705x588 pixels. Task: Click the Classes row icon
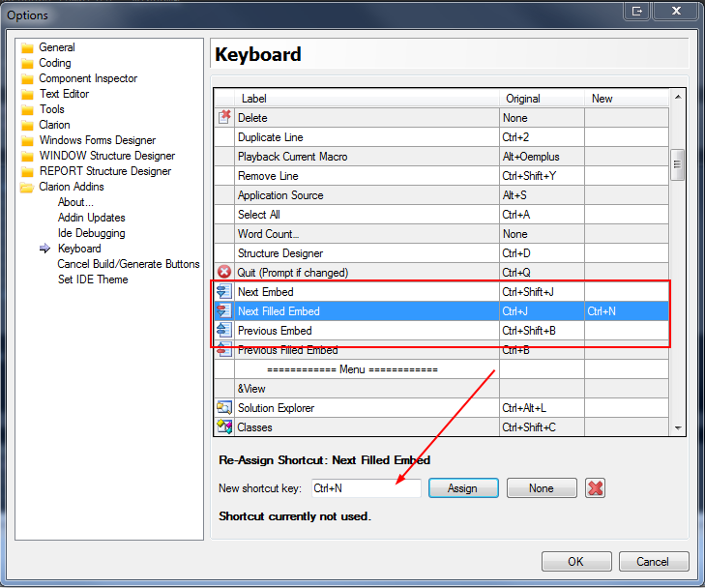(224, 426)
